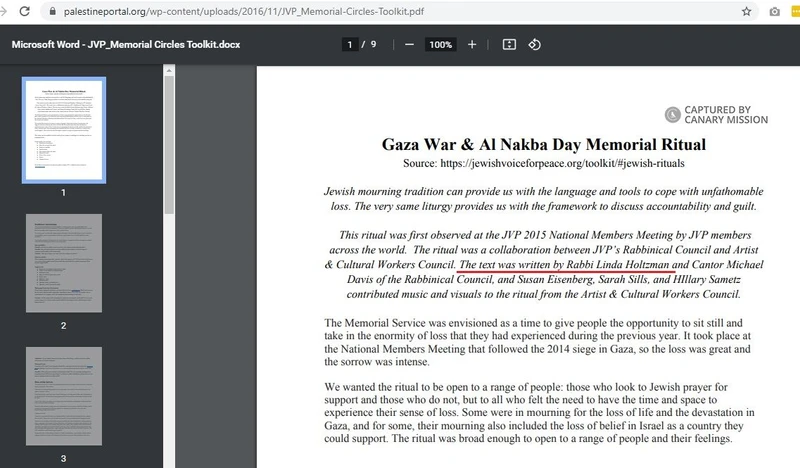Image resolution: width=800 pixels, height=468 pixels.
Task: Select page 1 thumbnail
Action: (x=64, y=130)
